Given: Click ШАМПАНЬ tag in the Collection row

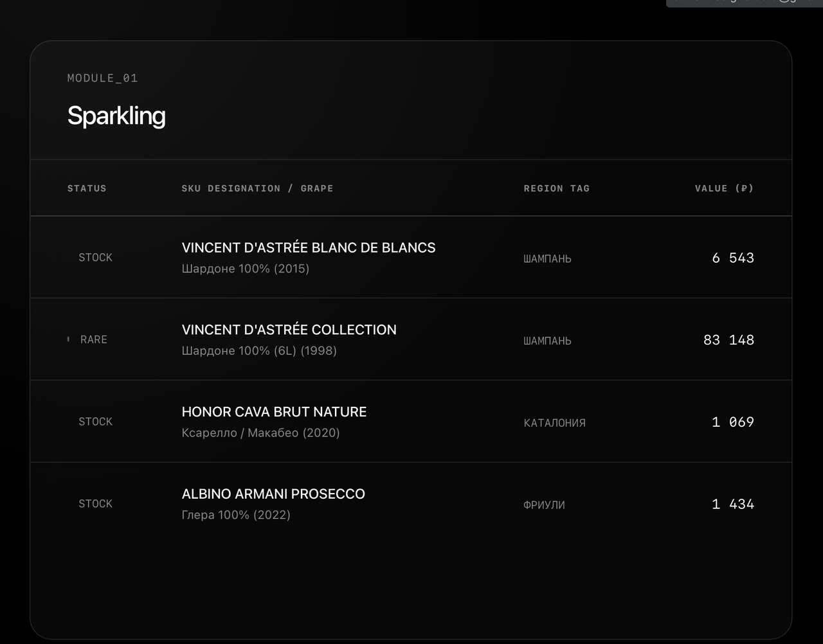Looking at the screenshot, I should (x=547, y=341).
